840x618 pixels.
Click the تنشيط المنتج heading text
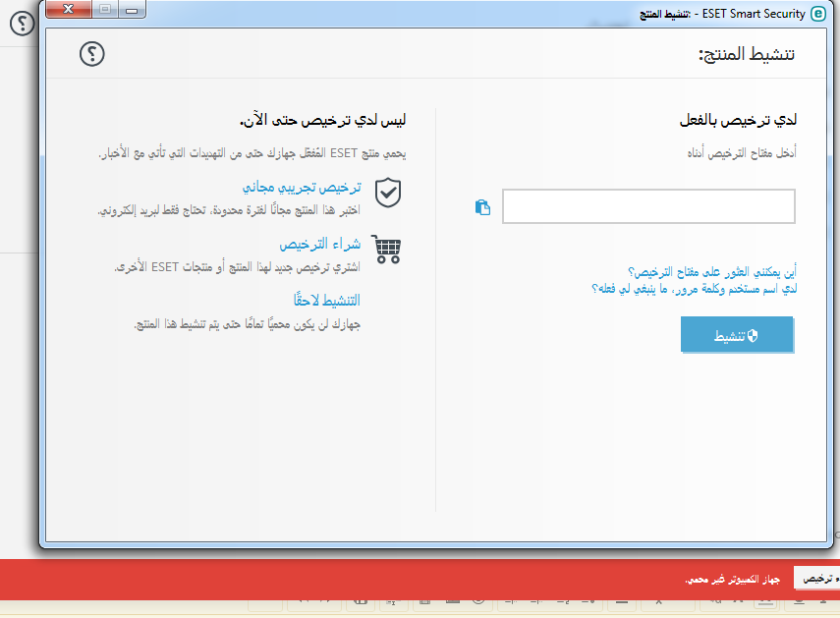747,54
